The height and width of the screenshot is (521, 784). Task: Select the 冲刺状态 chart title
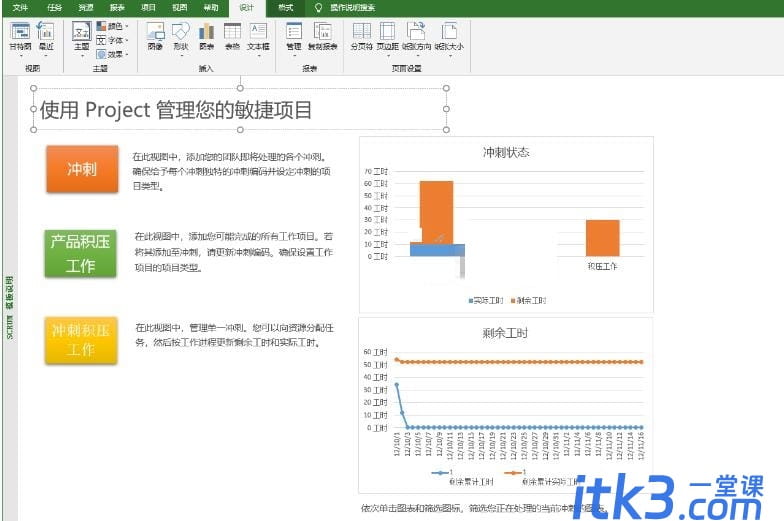point(506,152)
